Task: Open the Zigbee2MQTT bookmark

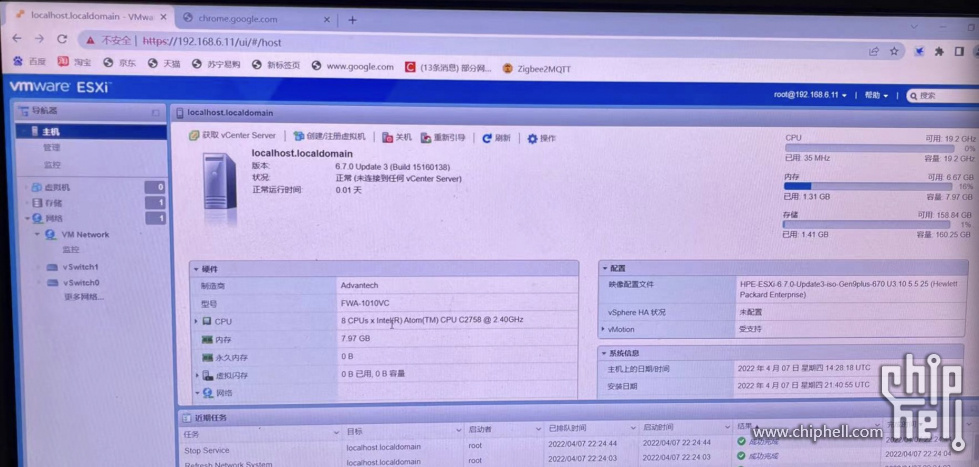Action: pyautogui.click(x=536, y=69)
